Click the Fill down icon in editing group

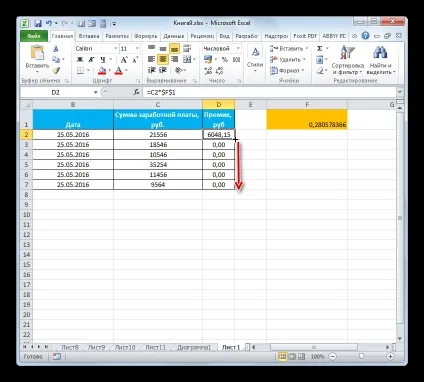coord(319,60)
